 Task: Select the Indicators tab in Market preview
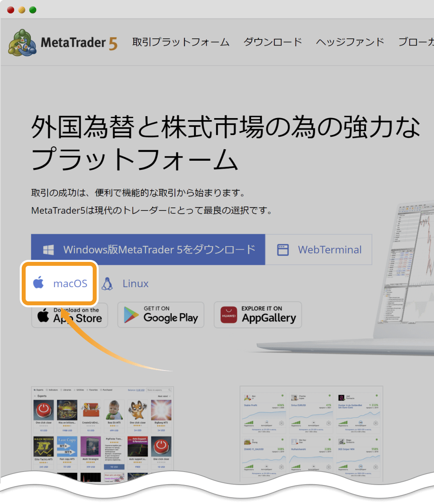(x=52, y=390)
